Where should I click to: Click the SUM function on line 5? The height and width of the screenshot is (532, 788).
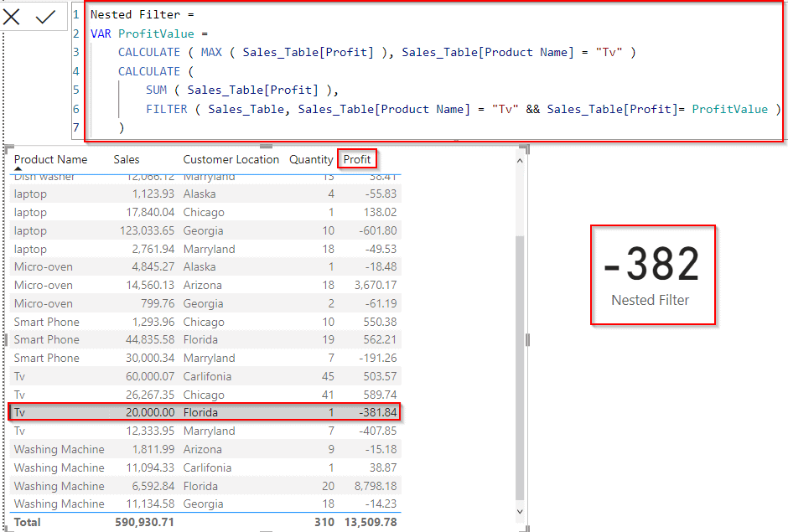pos(156,90)
